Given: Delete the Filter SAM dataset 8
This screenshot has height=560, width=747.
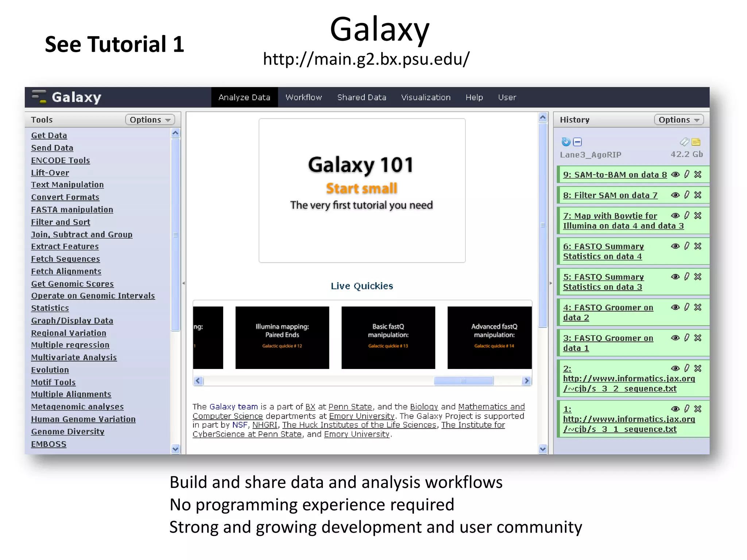Looking at the screenshot, I should (698, 195).
